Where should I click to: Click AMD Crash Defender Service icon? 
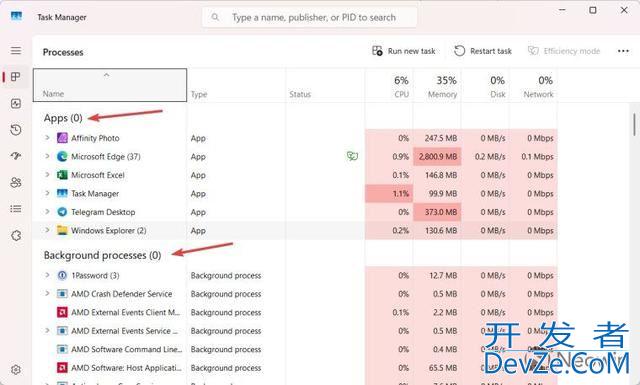click(62, 294)
